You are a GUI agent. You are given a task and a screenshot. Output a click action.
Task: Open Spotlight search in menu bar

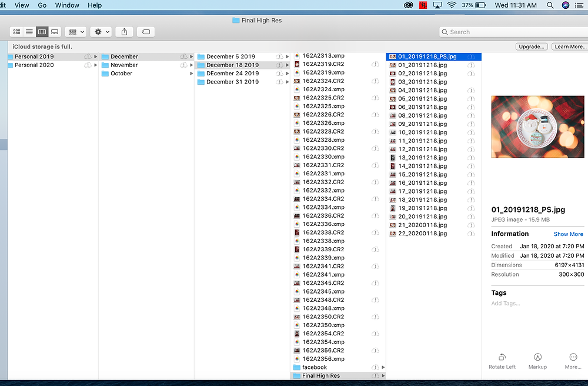pos(550,5)
